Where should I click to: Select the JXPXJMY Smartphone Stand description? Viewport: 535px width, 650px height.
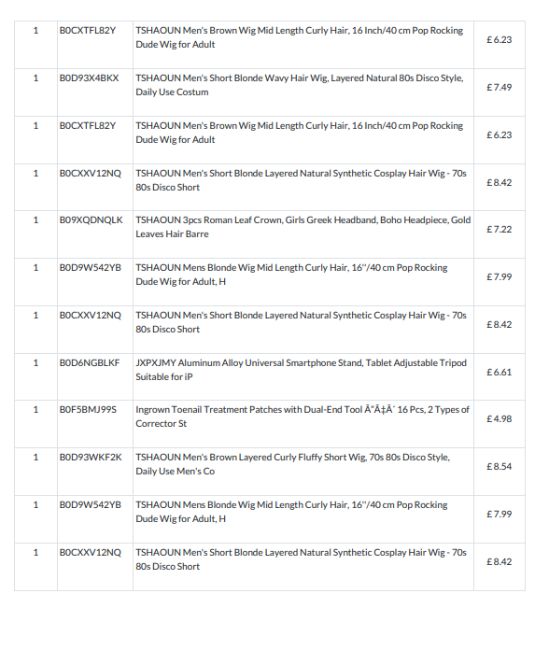pyautogui.click(x=301, y=369)
